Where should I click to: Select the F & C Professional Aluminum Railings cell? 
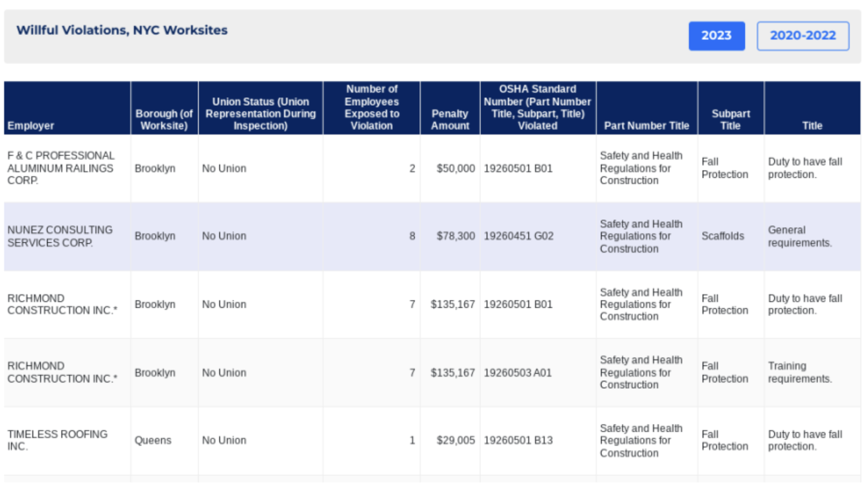click(61, 168)
